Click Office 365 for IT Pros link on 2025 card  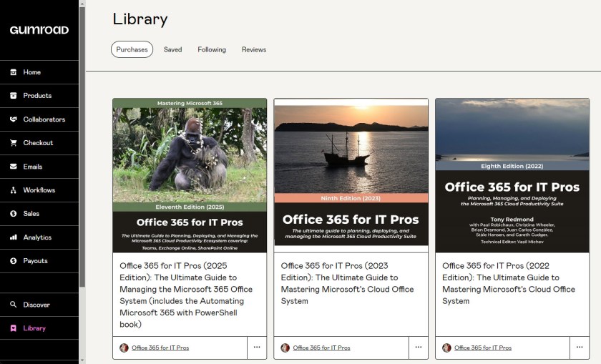coord(160,348)
